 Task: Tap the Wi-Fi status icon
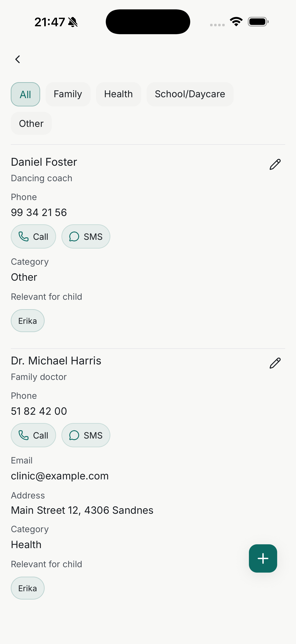pyautogui.click(x=236, y=22)
